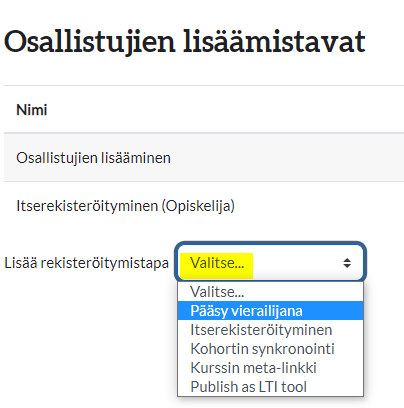Select the Osallistujien lisääminen row
The height and width of the screenshot is (408, 404).
(x=204, y=158)
